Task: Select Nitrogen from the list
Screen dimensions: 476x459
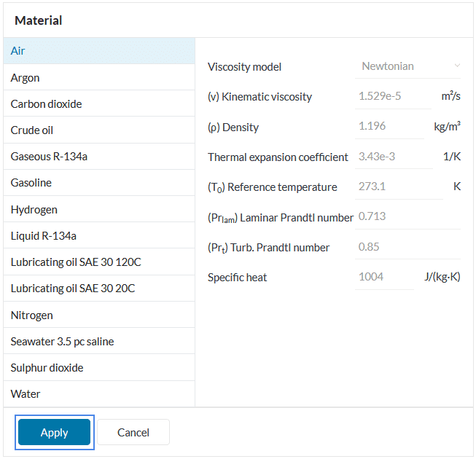Action: [x=99, y=315]
